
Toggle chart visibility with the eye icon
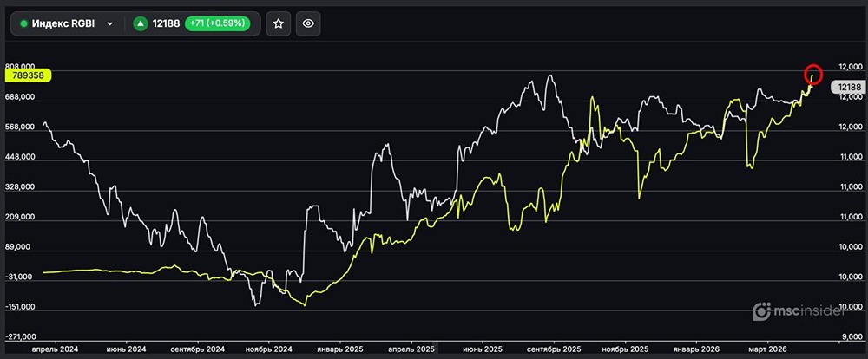pos(308,24)
